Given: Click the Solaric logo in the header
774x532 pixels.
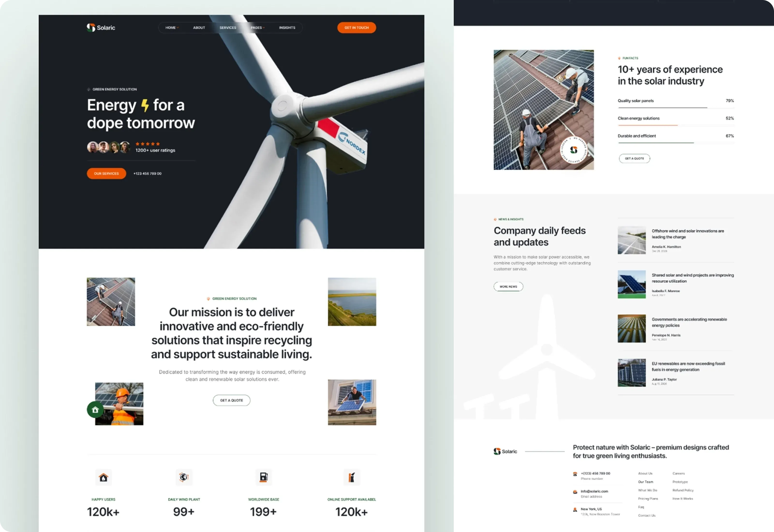Looking at the screenshot, I should tap(101, 28).
